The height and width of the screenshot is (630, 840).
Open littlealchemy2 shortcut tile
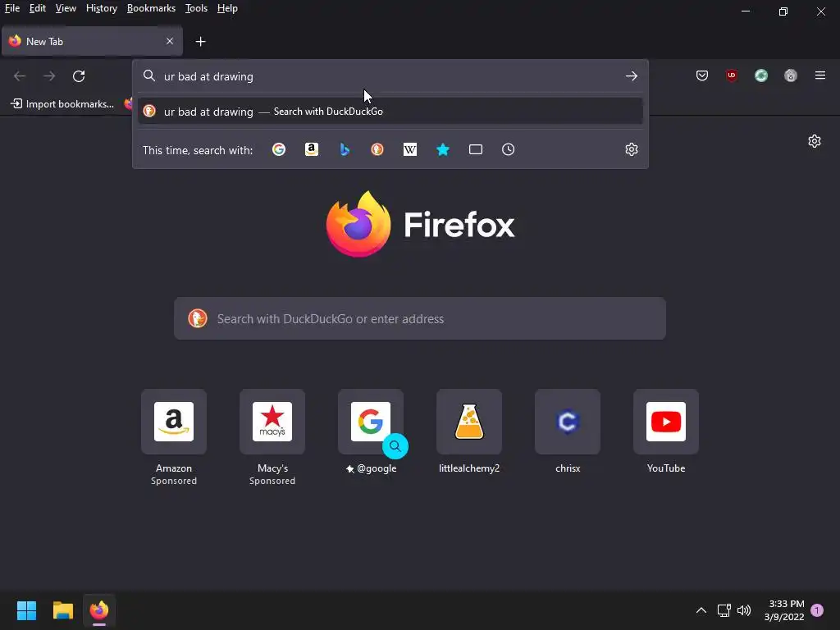[x=469, y=422]
